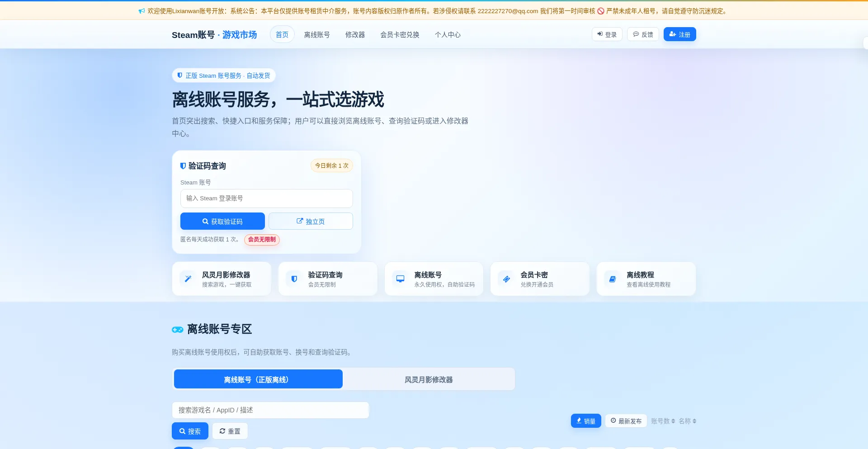Open 会员卡密兑换 in the nav bar

400,34
